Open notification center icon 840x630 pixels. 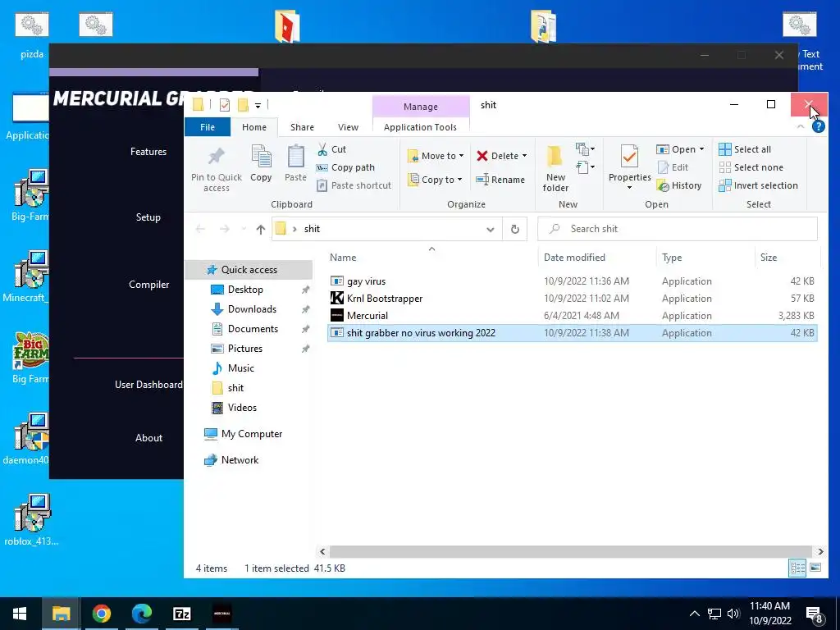pos(815,614)
